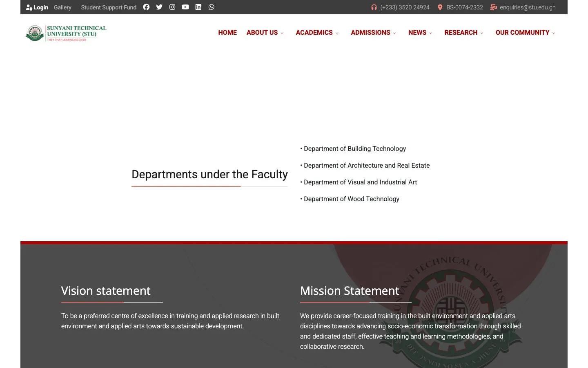Open the RESEARCH menu
Screen dimensions: 588x368
pyautogui.click(x=461, y=33)
